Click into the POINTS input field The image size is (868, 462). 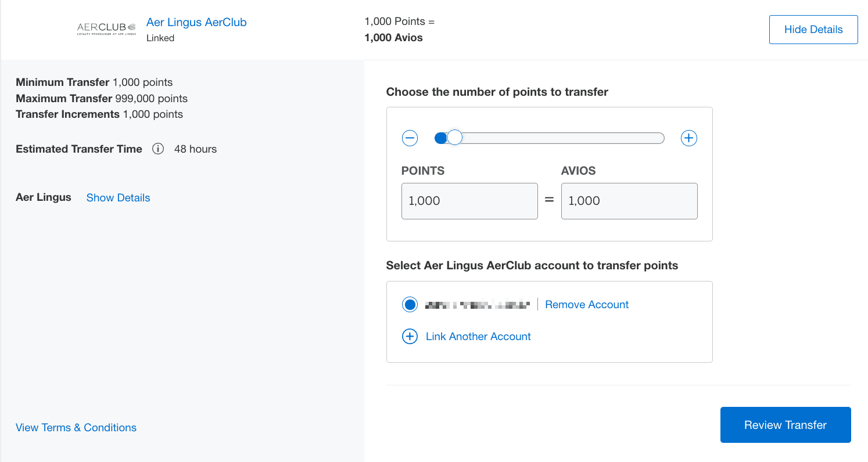[469, 201]
